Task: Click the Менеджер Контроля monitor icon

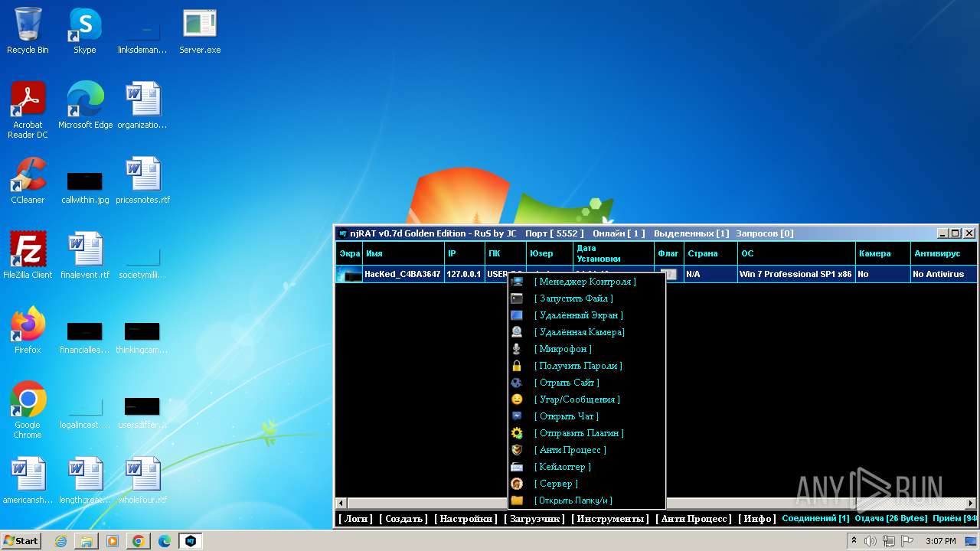Action: 518,282
